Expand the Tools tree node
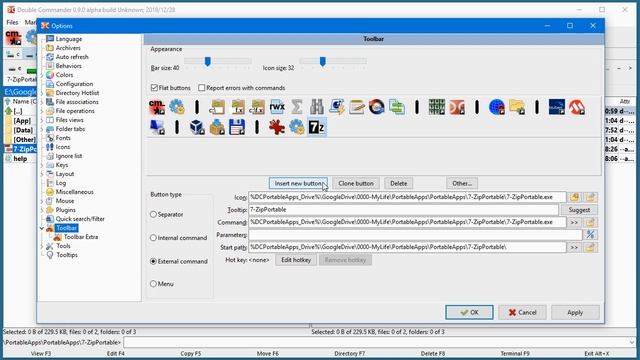 [42, 246]
